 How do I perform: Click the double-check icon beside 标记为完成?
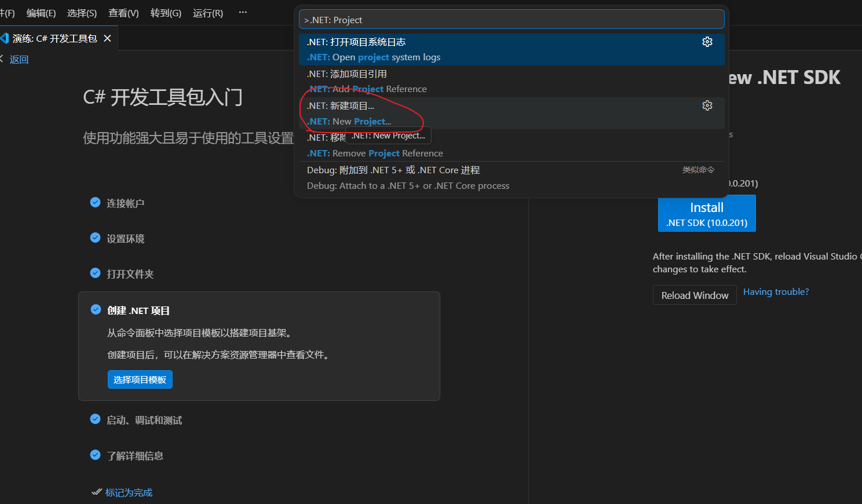[x=97, y=492]
